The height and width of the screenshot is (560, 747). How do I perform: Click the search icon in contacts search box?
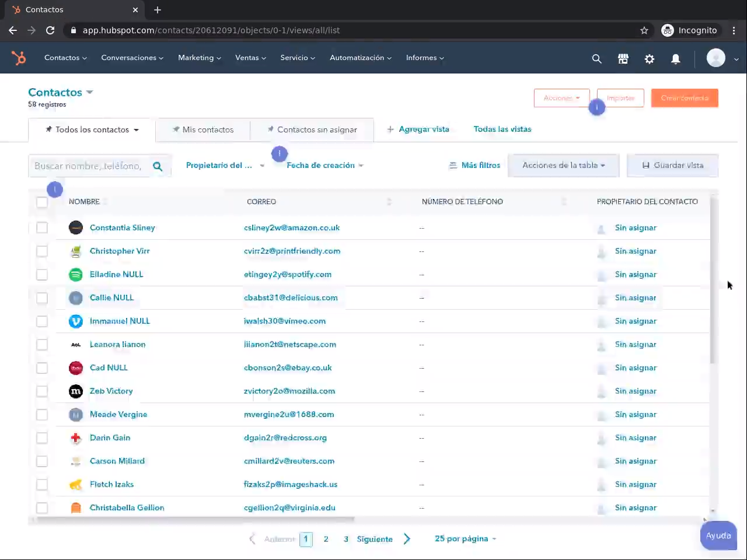pyautogui.click(x=158, y=166)
